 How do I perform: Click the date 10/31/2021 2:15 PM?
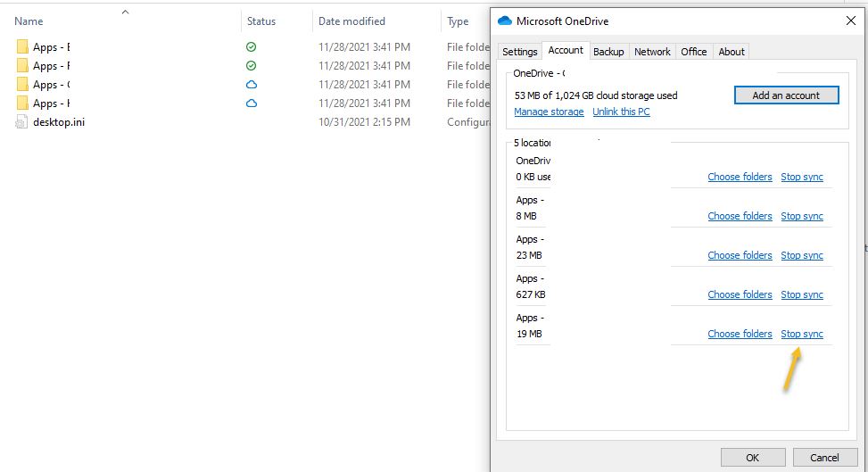click(364, 122)
